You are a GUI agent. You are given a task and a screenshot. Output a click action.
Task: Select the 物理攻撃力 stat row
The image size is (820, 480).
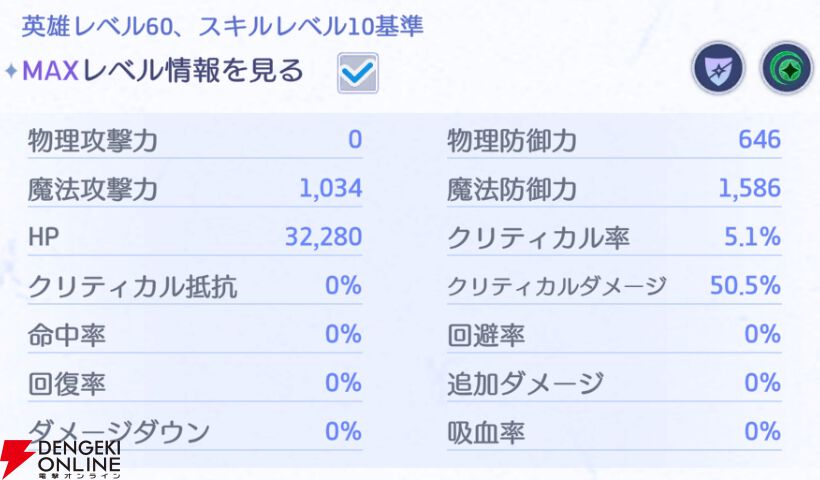pyautogui.click(x=195, y=140)
